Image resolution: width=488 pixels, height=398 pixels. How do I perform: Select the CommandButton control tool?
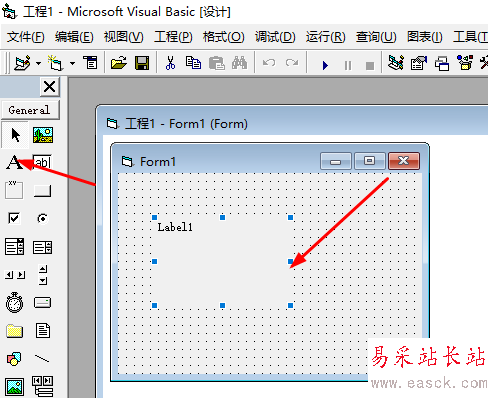(43, 191)
